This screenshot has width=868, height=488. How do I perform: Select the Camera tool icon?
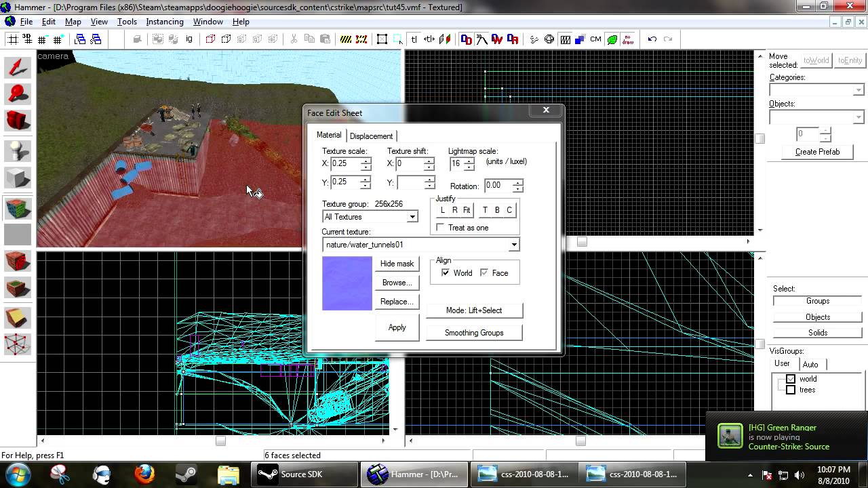pyautogui.click(x=18, y=121)
